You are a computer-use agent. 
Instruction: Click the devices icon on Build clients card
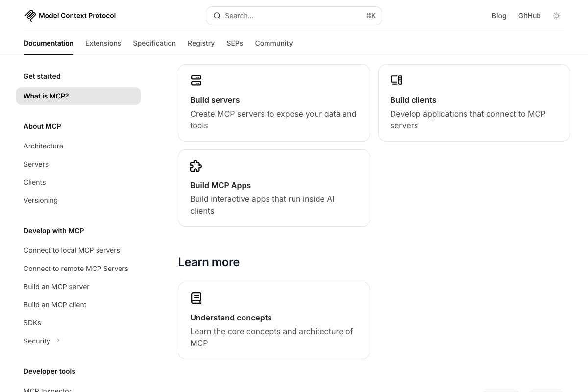click(396, 80)
